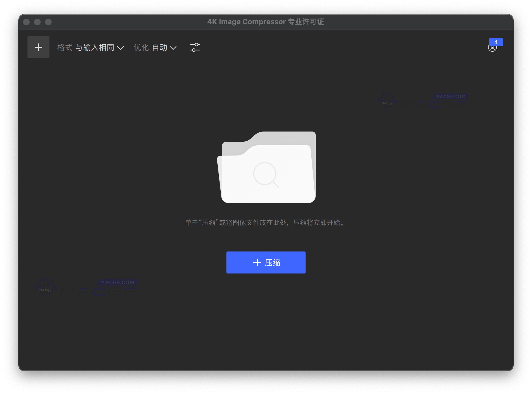Image resolution: width=532 pixels, height=394 pixels.
Task: Select the 自动 optimization option
Action: [x=160, y=47]
